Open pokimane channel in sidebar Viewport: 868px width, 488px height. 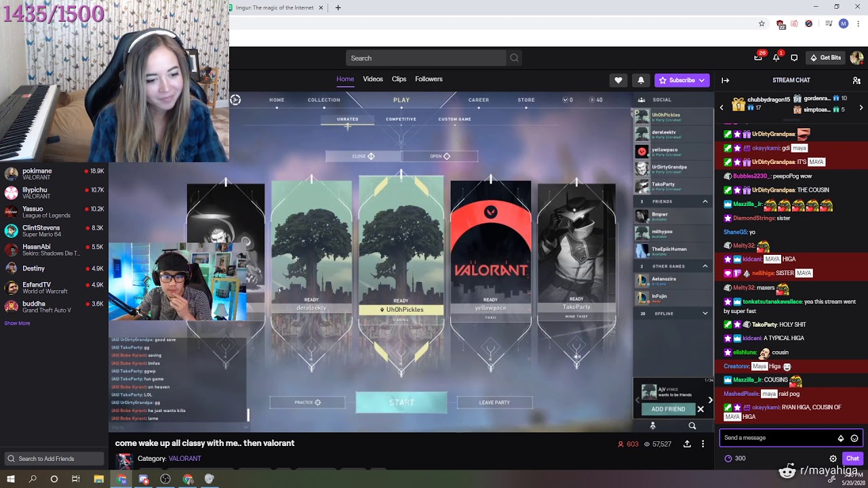(x=53, y=175)
